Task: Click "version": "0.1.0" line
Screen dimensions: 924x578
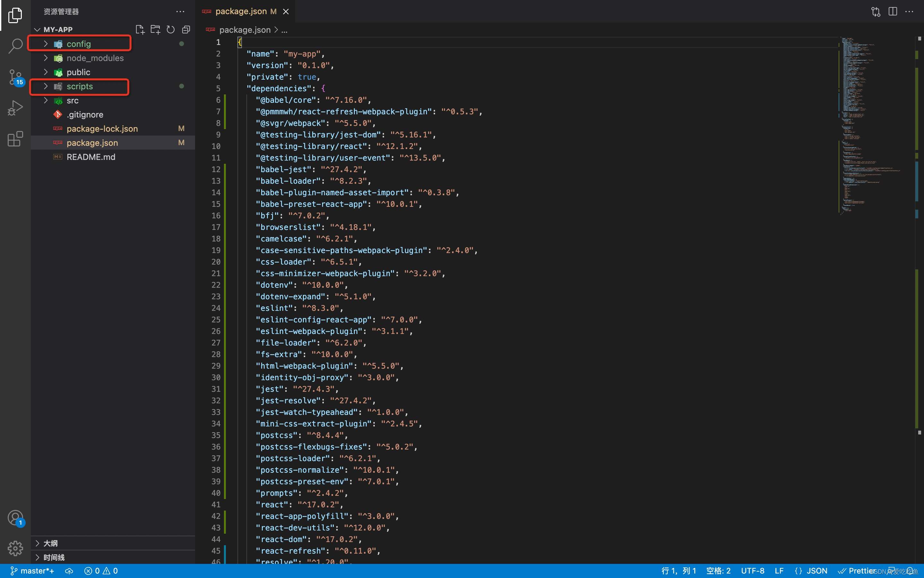Action: coord(290,66)
